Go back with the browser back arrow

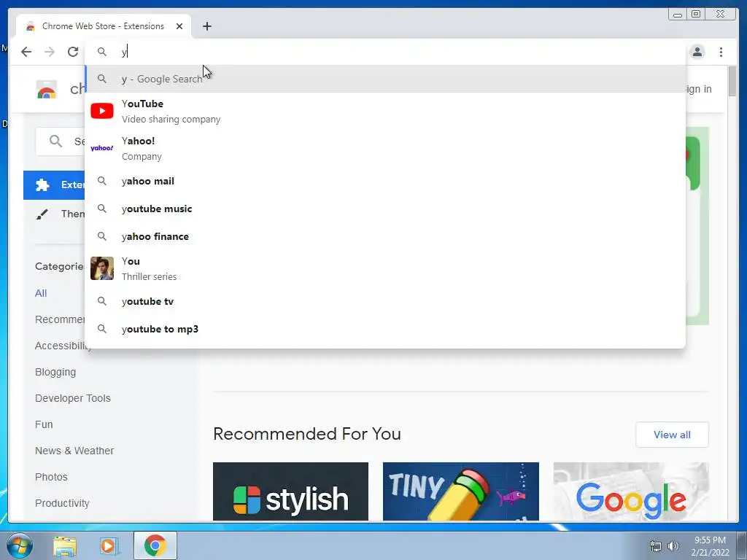pos(26,52)
